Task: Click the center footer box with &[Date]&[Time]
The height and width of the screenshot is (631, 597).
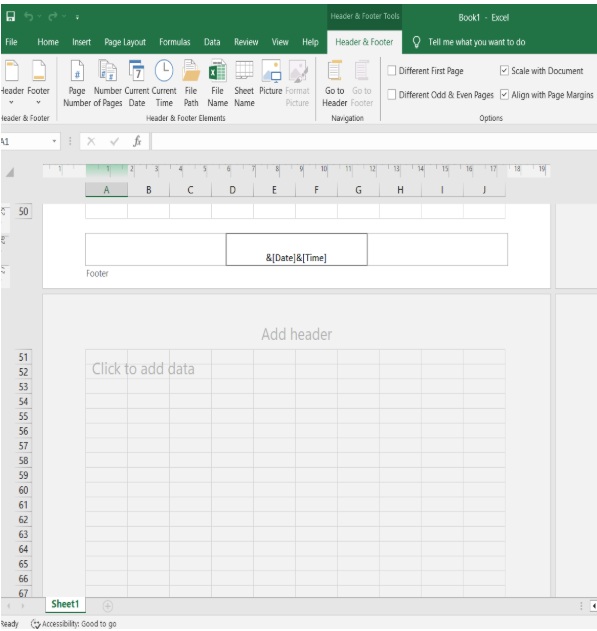Action: pos(296,250)
